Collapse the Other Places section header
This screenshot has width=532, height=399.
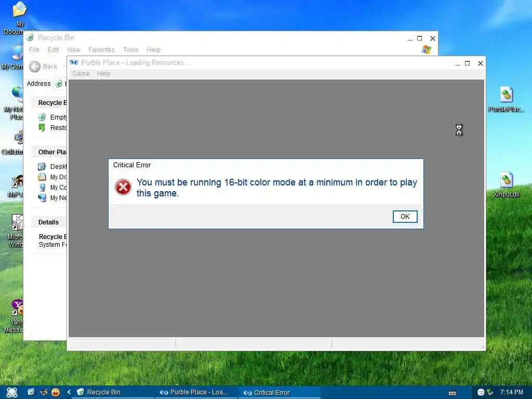[x=49, y=152]
